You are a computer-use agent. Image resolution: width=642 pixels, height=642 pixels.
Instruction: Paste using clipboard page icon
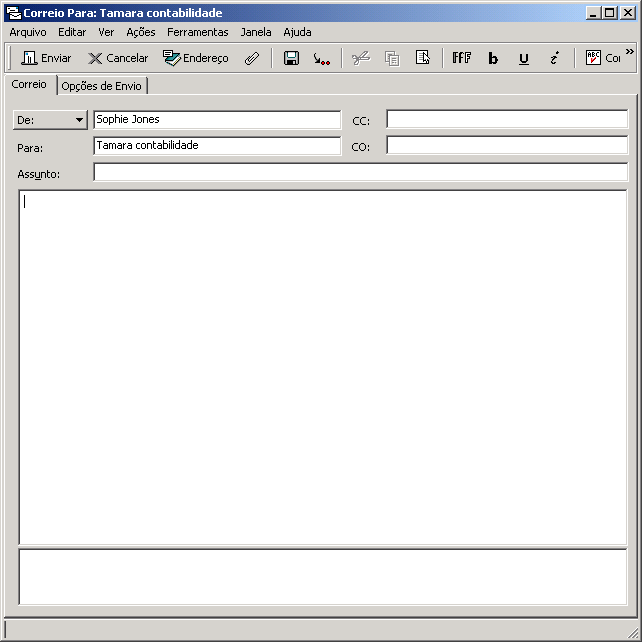click(423, 58)
